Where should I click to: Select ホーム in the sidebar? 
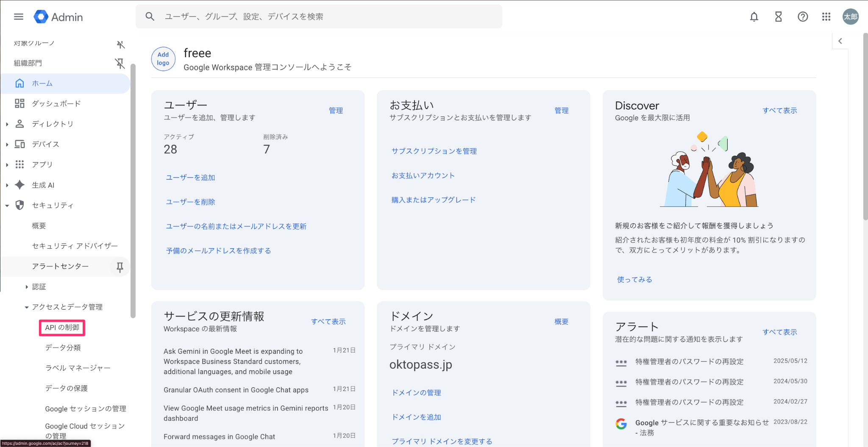(x=65, y=83)
